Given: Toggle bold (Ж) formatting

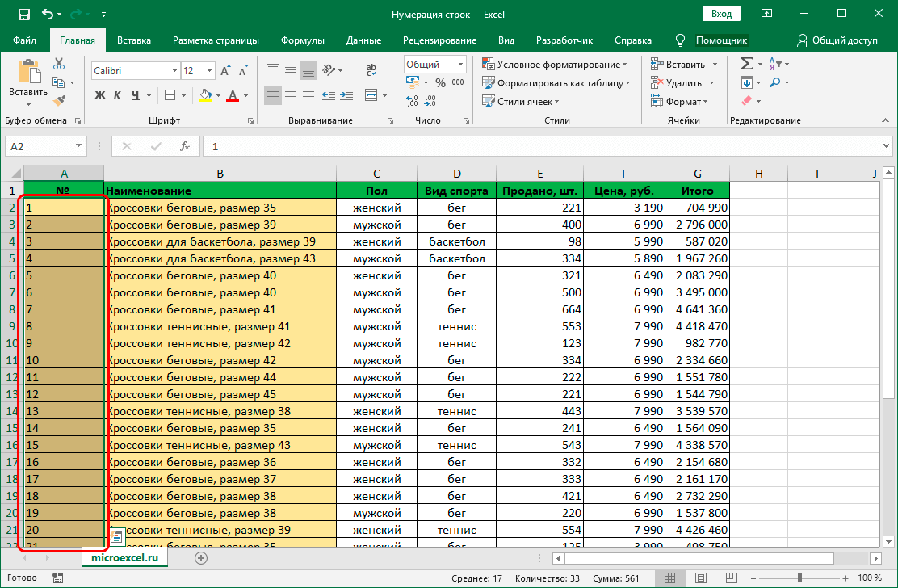Looking at the screenshot, I should pos(101,95).
